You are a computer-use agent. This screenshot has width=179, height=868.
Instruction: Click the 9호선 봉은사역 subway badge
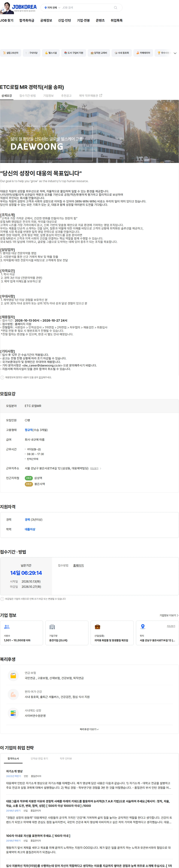point(29,484)
